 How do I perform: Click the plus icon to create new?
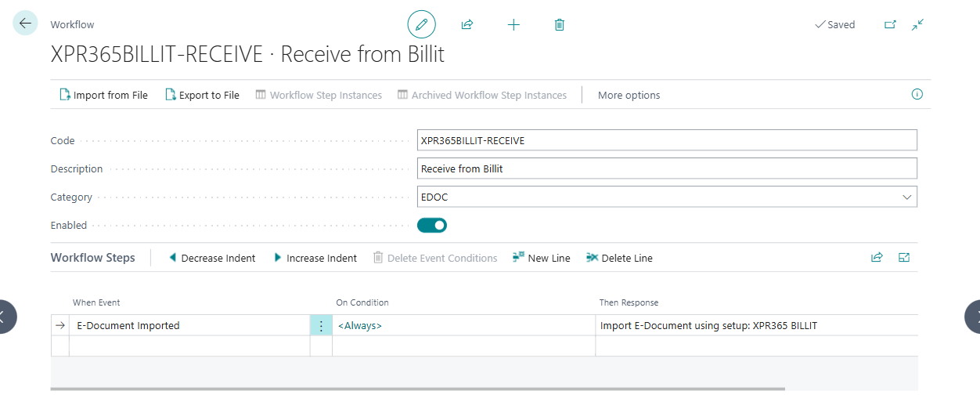coord(513,25)
